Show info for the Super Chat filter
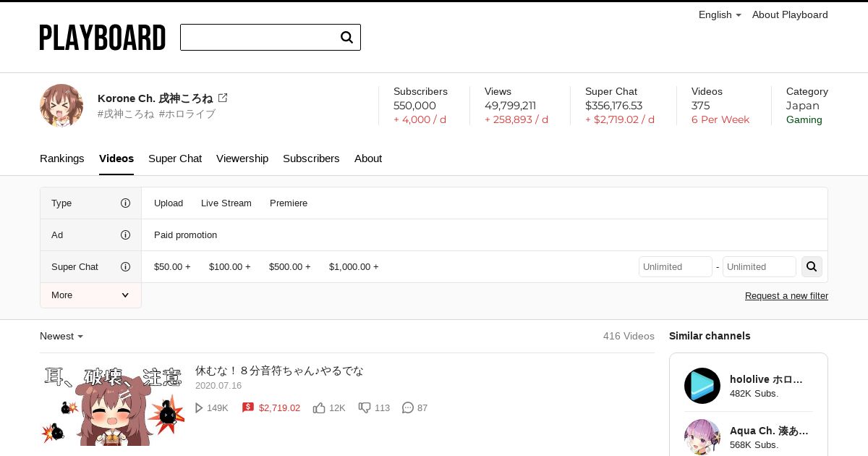This screenshot has height=456, width=868. 125,267
